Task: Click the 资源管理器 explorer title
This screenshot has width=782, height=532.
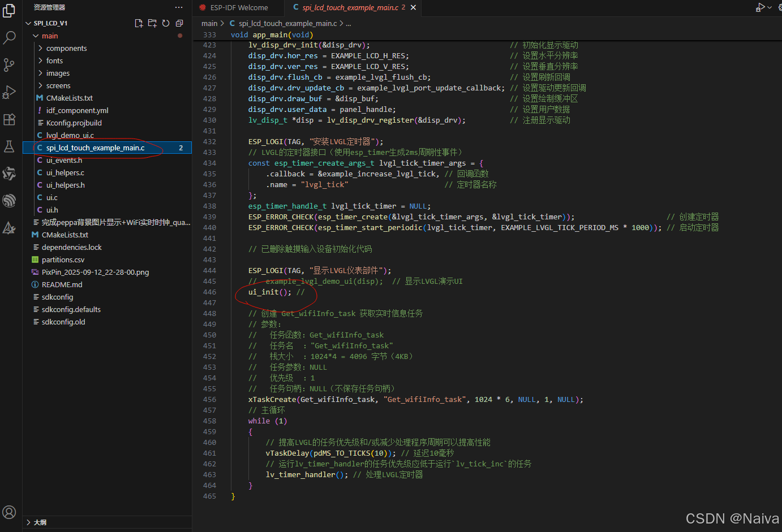Action: [x=49, y=7]
